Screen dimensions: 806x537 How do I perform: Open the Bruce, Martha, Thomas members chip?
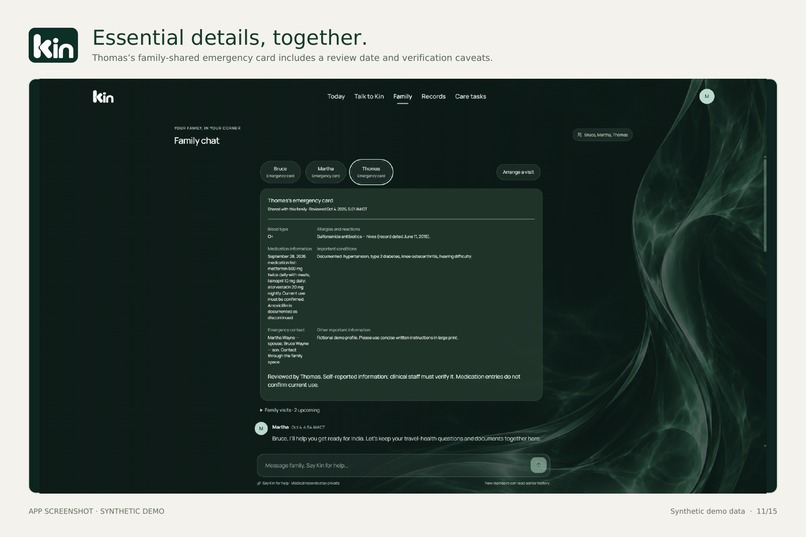(x=602, y=135)
